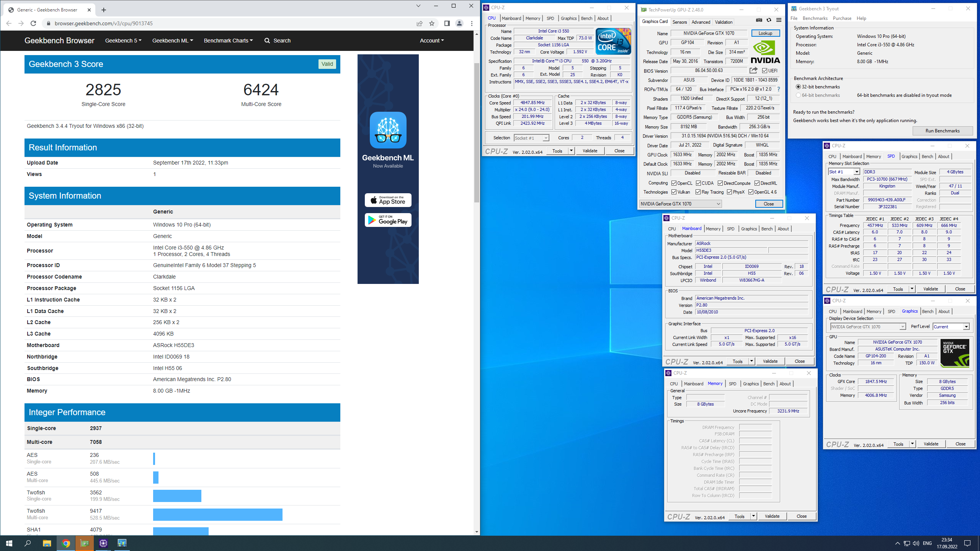Open Windows Start menu
This screenshot has width=980, height=551.
9,543
